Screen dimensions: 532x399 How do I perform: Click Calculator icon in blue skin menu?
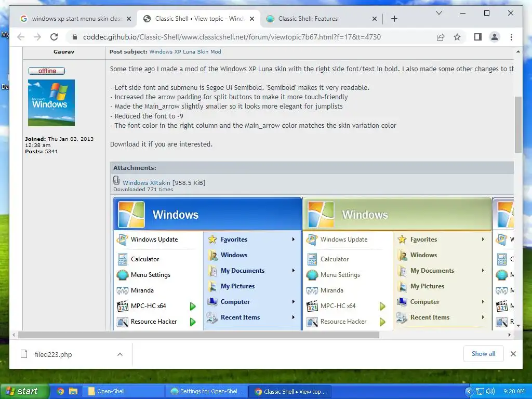tap(123, 259)
